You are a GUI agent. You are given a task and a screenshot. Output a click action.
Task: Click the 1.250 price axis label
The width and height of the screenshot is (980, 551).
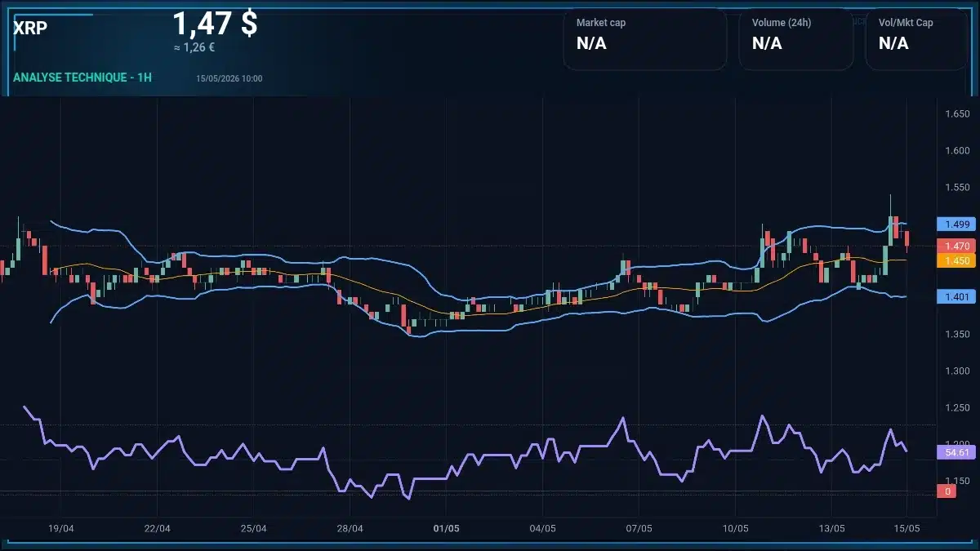click(x=956, y=407)
